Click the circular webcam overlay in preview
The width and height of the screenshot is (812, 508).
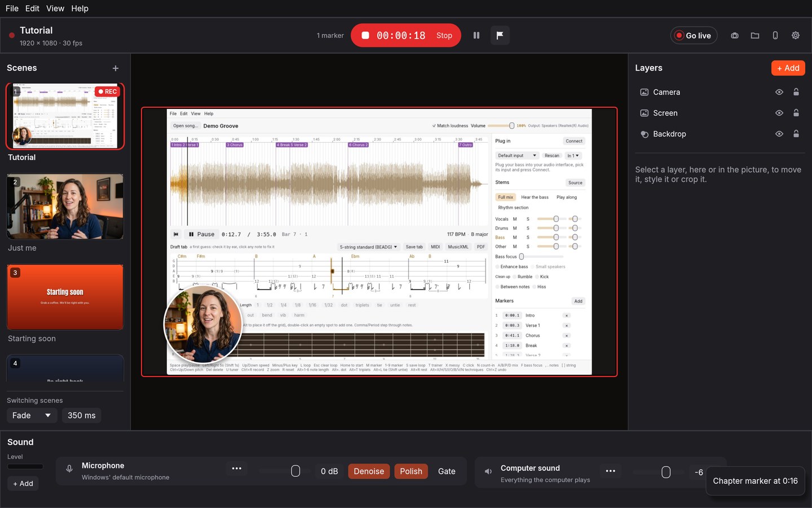point(203,325)
